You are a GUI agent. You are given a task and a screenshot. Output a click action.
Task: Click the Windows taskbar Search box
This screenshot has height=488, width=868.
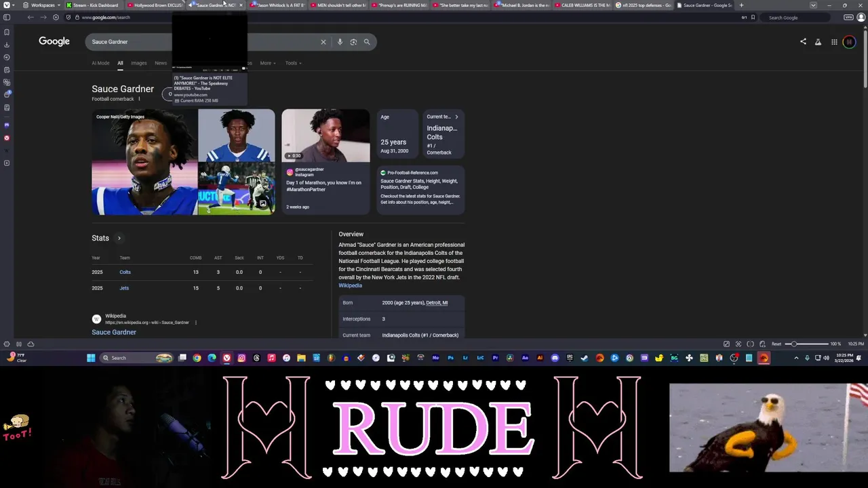(x=137, y=358)
